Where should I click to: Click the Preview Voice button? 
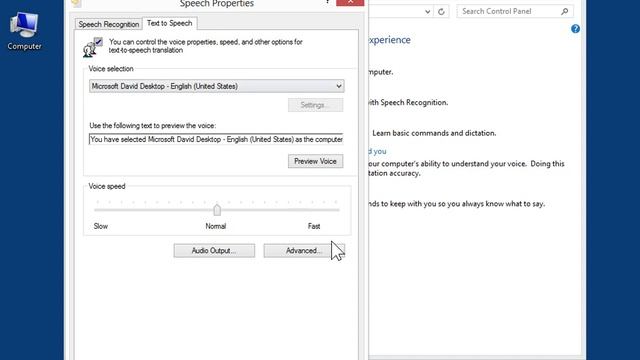pyautogui.click(x=315, y=161)
